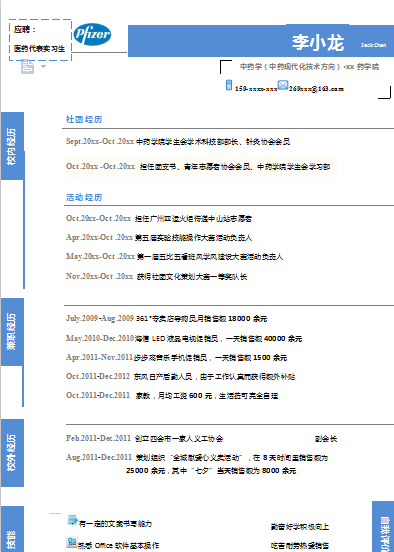This screenshot has width=394, height=552.
Task: Click the email address 269xxx@163.com
Action: pyautogui.click(x=316, y=89)
